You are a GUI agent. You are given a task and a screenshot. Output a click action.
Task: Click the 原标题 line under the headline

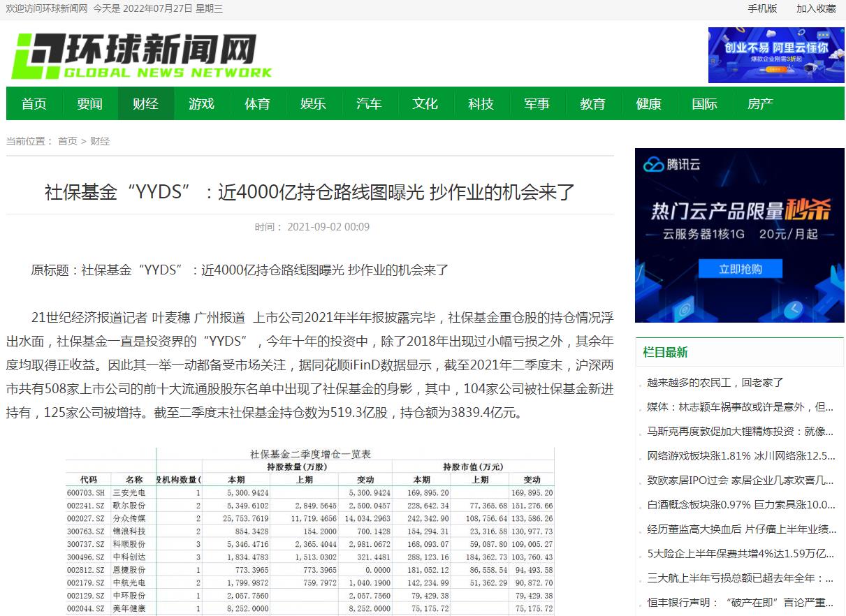point(240,270)
